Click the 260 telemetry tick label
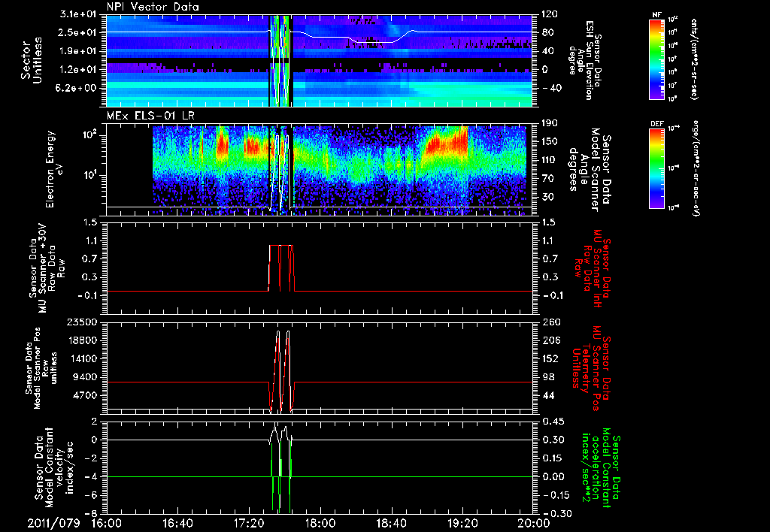770x532 pixels. [x=550, y=322]
